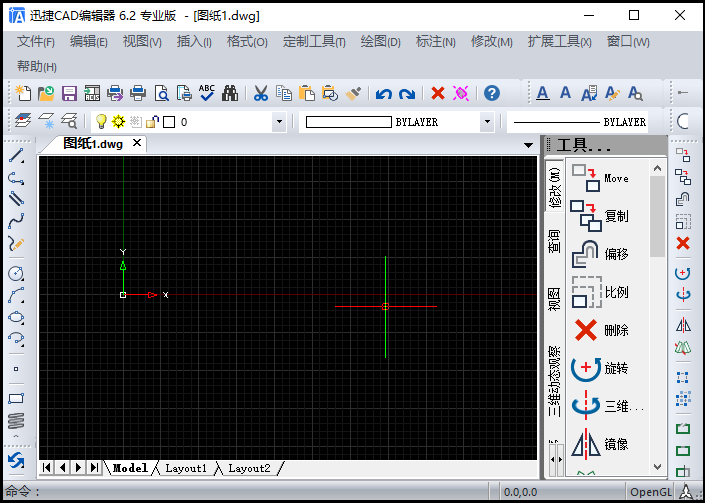The image size is (705, 503).
Task: Click the Undo arrow icon
Action: (x=383, y=93)
